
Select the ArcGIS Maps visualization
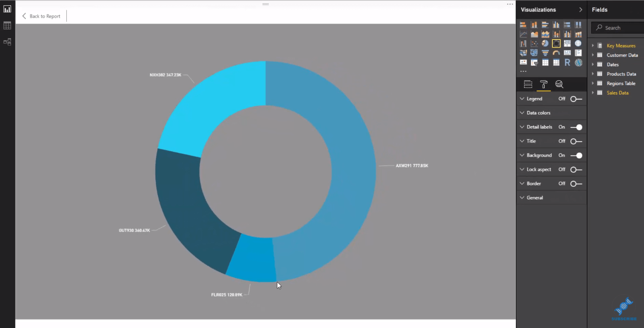pos(578,62)
